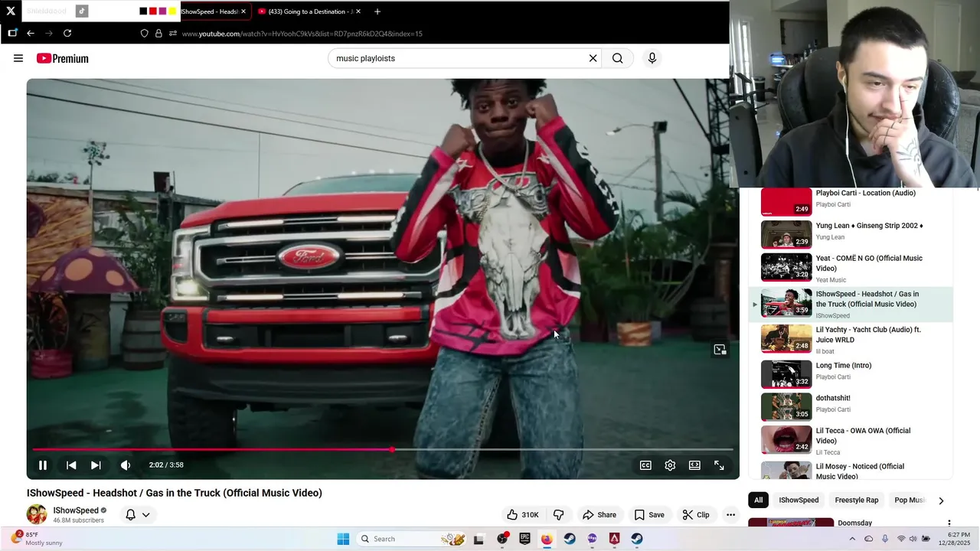The height and width of the screenshot is (551, 980).
Task: Pause the playing video
Action: (x=43, y=465)
